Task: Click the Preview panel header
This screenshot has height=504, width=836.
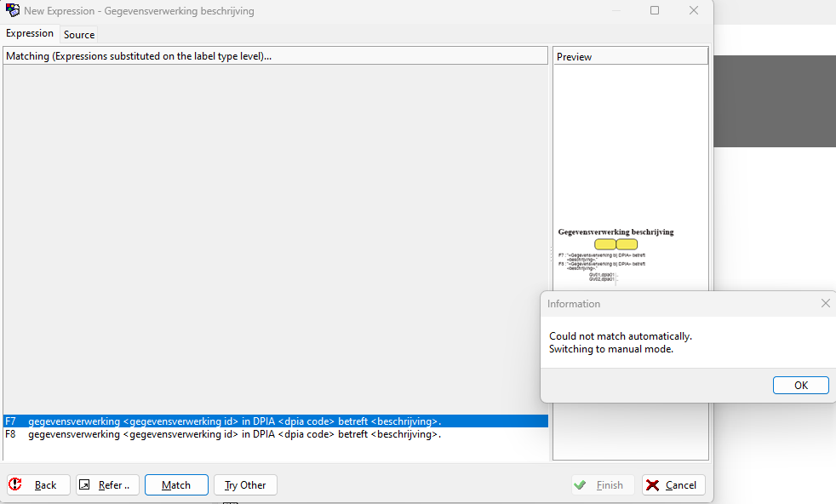Action: tap(630, 56)
